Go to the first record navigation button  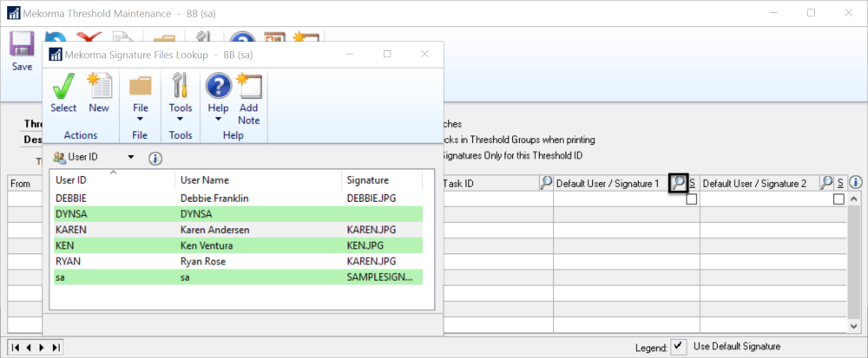point(15,348)
